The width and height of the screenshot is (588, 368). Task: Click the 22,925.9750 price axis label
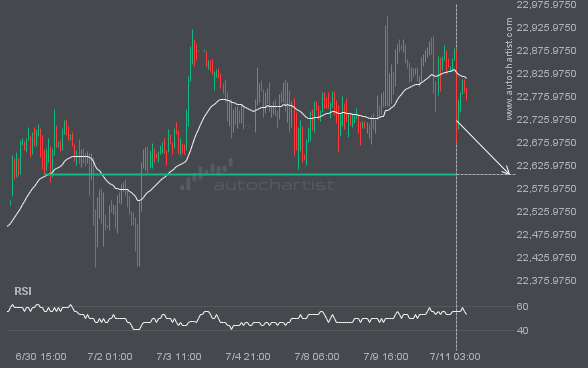pyautogui.click(x=546, y=28)
